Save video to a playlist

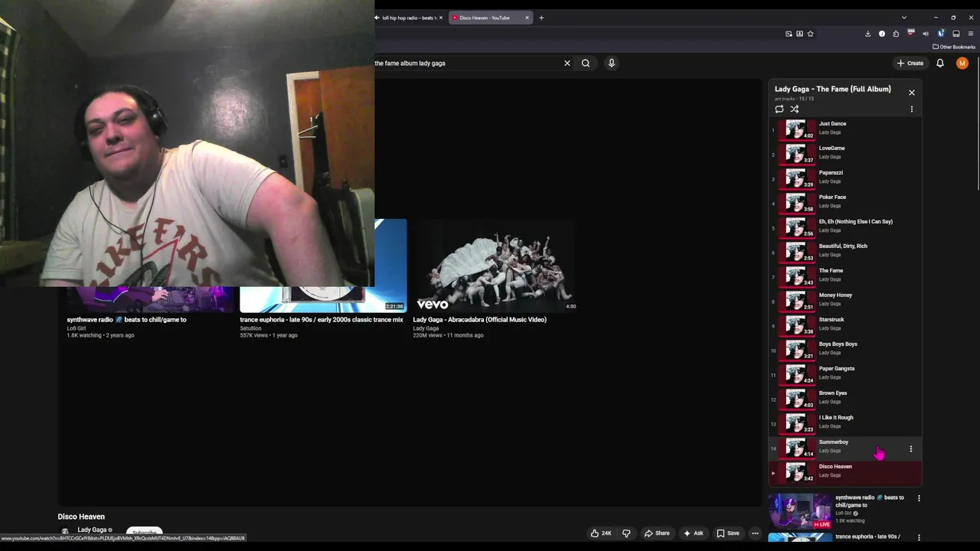pyautogui.click(x=728, y=533)
